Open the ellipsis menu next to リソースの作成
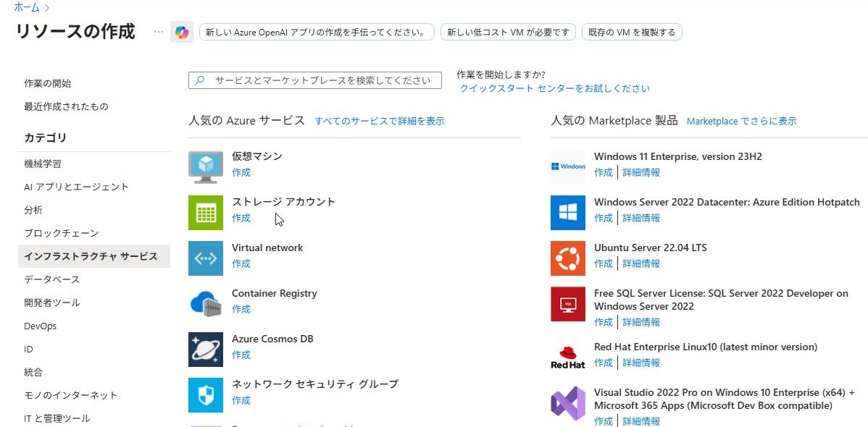The width and height of the screenshot is (868, 427). coord(159,32)
